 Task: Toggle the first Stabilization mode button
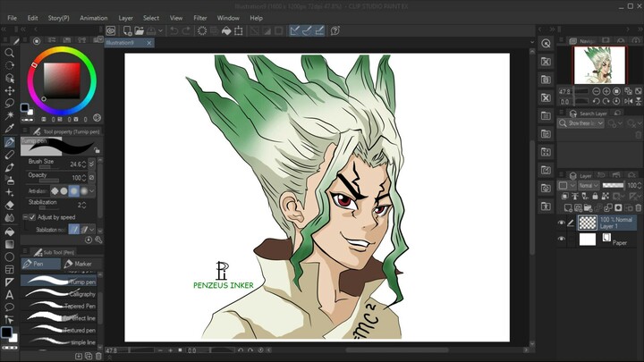pyautogui.click(x=74, y=230)
